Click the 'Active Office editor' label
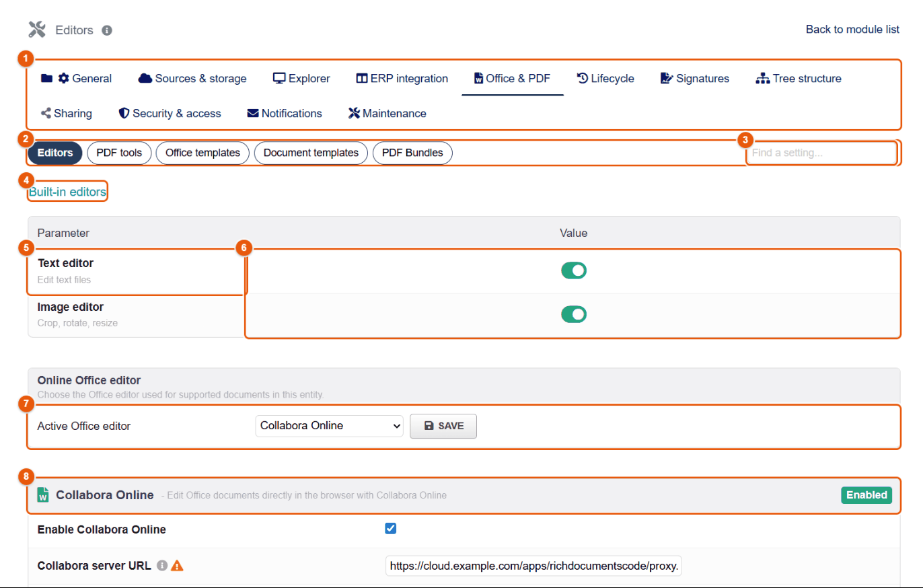This screenshot has height=588, width=923. (x=84, y=426)
